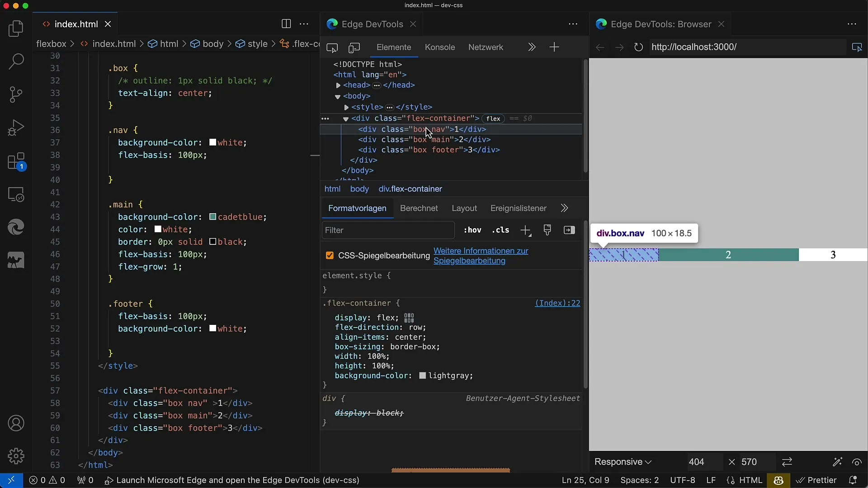868x488 pixels.
Task: Expand the style element node
Action: click(x=346, y=108)
